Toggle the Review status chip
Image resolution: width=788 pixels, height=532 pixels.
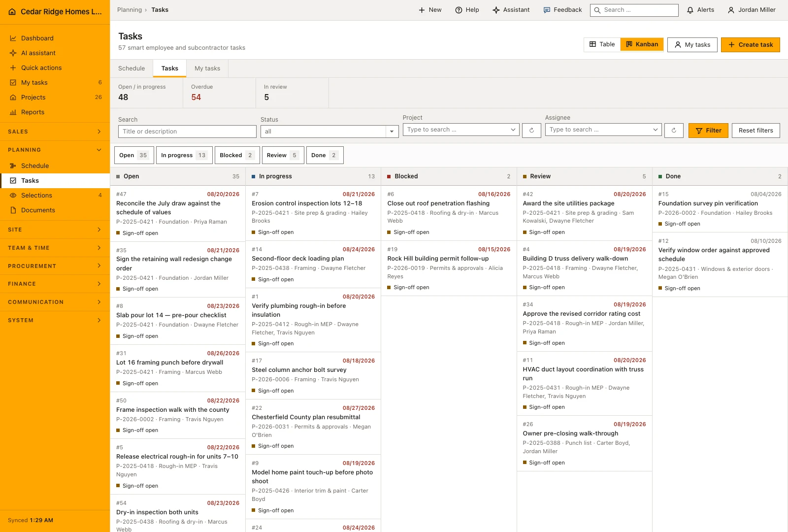pyautogui.click(x=283, y=155)
